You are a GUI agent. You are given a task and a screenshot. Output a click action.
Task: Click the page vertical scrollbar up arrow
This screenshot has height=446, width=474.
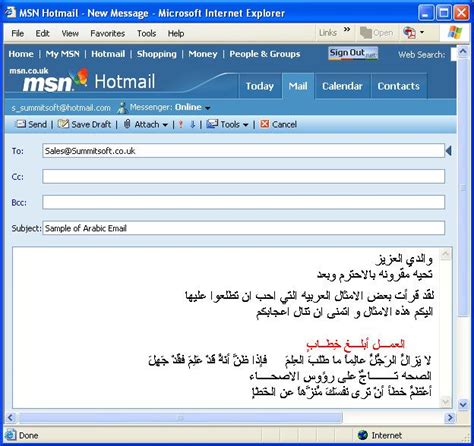[x=463, y=52]
